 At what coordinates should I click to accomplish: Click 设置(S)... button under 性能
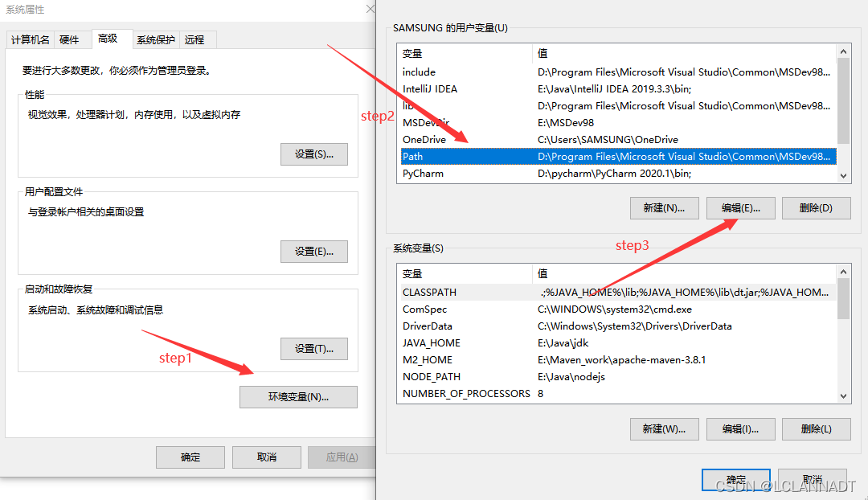pyautogui.click(x=314, y=154)
